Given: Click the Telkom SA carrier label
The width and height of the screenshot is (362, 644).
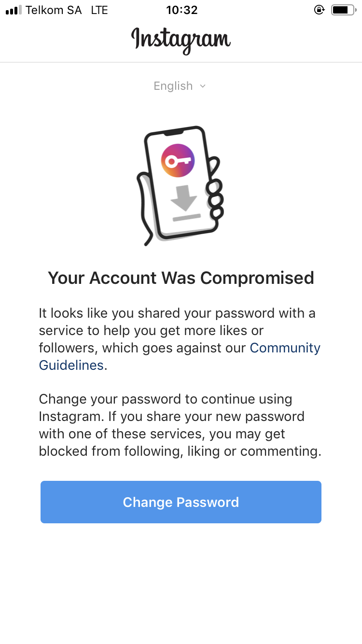Looking at the screenshot, I should (x=54, y=10).
